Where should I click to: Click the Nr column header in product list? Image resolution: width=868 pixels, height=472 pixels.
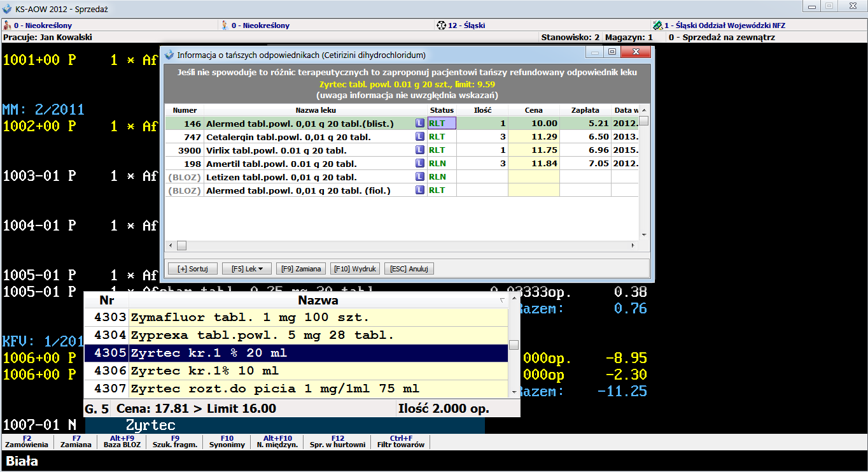pyautogui.click(x=106, y=300)
